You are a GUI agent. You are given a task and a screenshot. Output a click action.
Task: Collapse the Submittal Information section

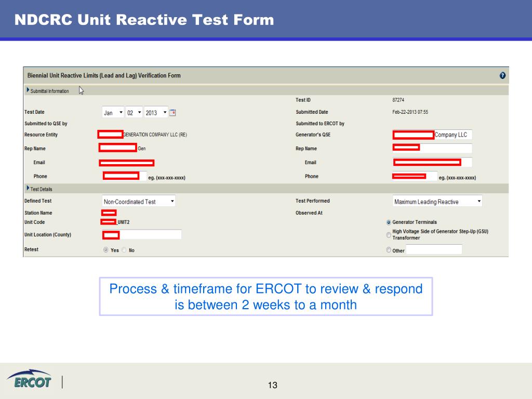pyautogui.click(x=28, y=90)
